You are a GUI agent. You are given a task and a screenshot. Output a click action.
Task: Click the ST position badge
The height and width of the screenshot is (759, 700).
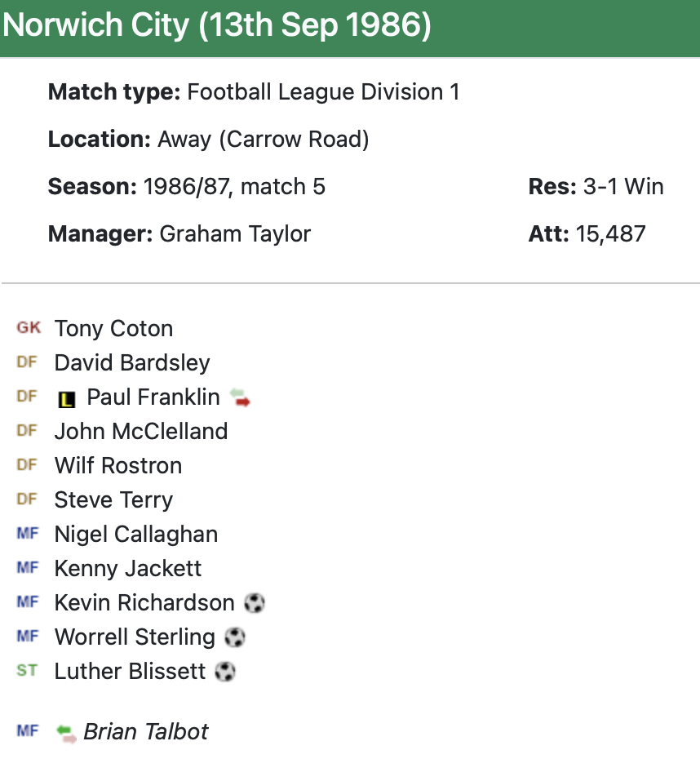pyautogui.click(x=27, y=671)
